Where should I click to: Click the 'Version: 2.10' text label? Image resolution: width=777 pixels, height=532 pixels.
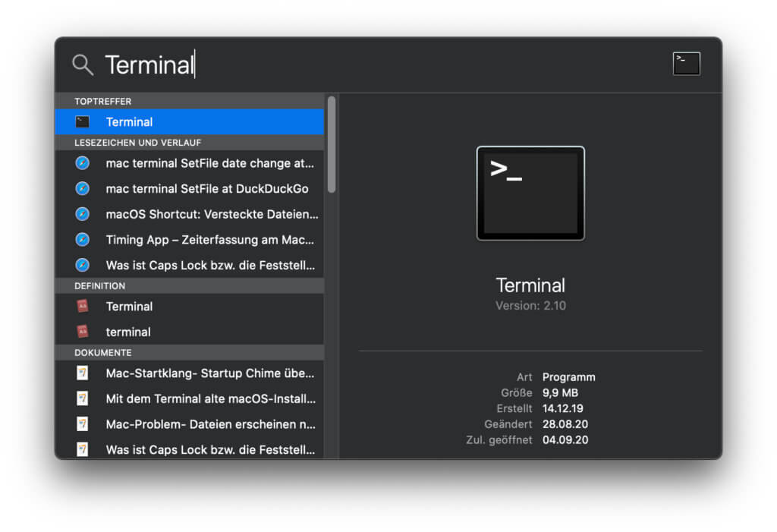530,305
